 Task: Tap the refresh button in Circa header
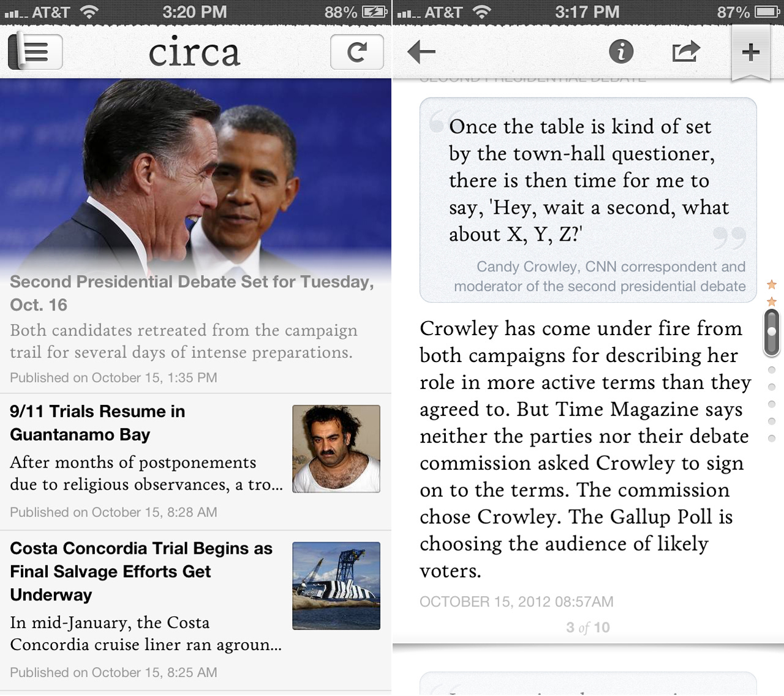[357, 52]
